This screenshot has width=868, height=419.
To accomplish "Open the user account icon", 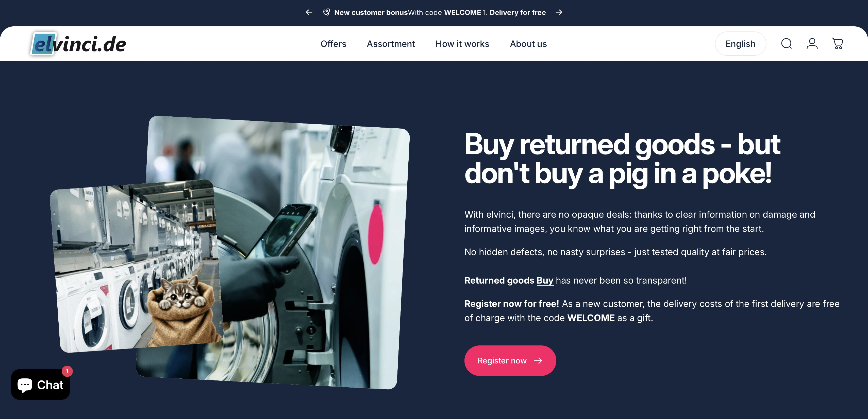I will [x=812, y=43].
